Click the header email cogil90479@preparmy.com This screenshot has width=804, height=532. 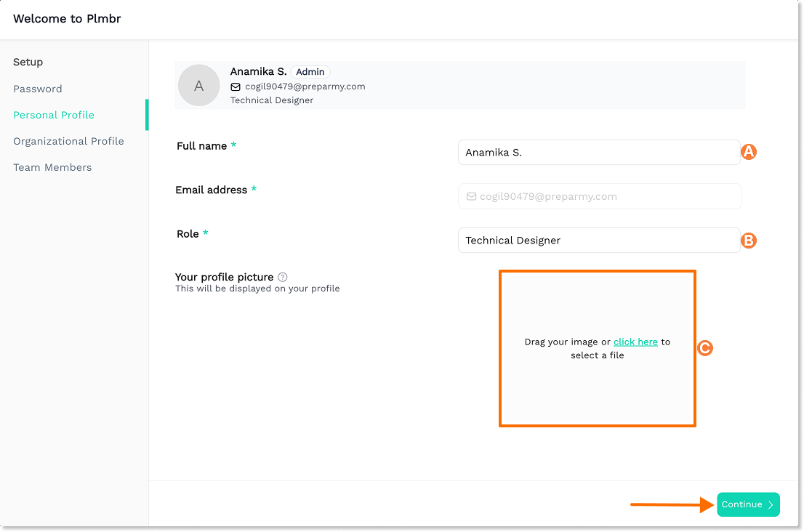coord(305,86)
